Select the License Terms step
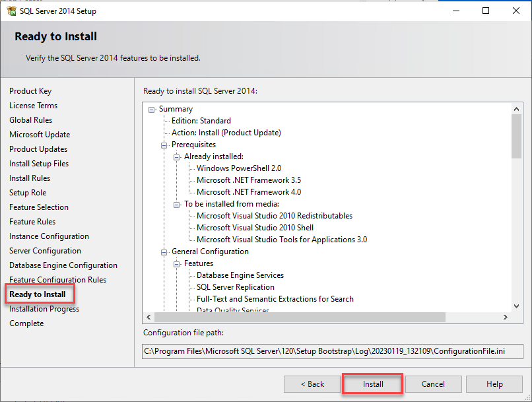 (33, 106)
